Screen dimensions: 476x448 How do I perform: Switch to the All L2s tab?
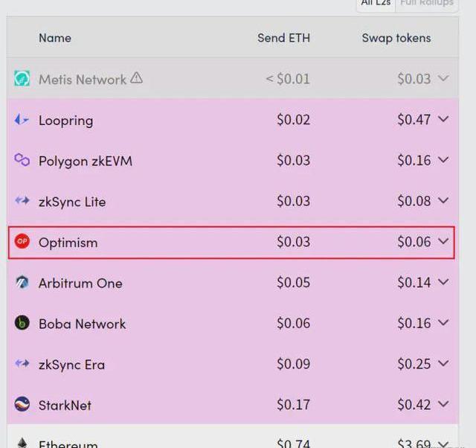click(376, 3)
